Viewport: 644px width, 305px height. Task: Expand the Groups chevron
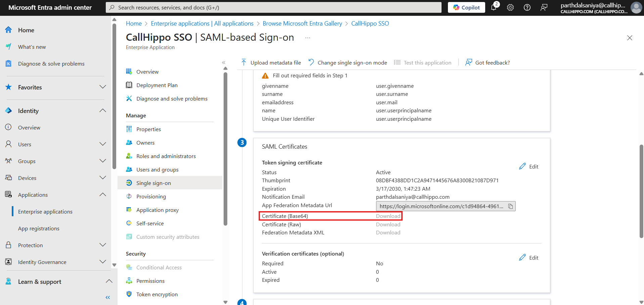click(103, 161)
